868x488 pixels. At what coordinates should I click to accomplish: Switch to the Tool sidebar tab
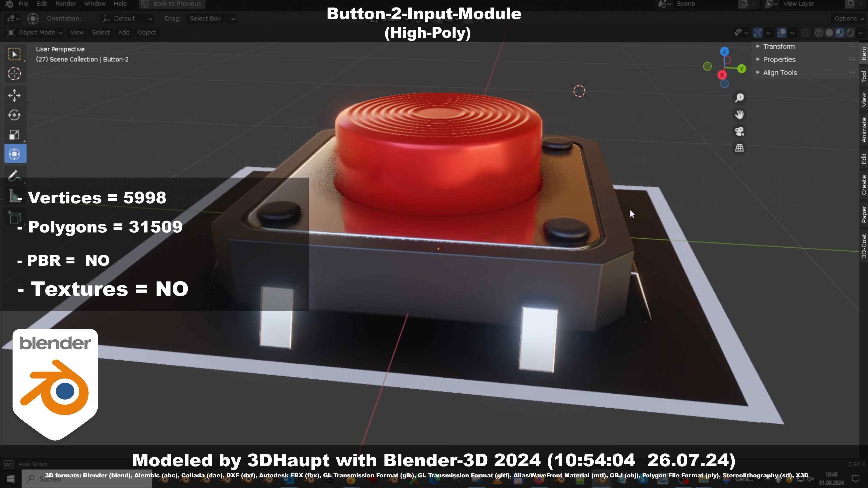point(864,76)
